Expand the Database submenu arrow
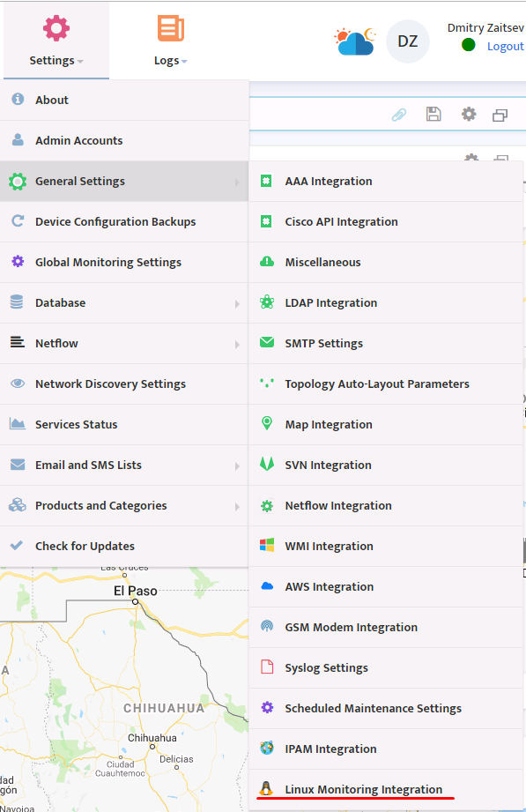This screenshot has width=526, height=812. [237, 304]
